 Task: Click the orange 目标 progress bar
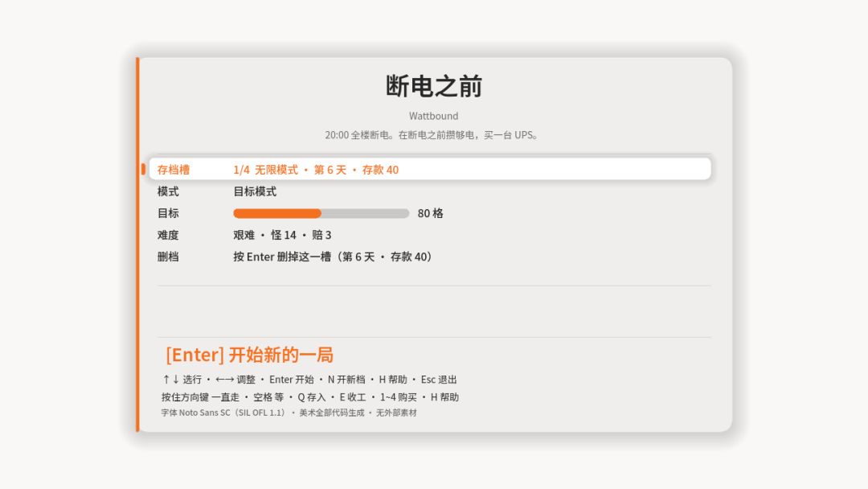pyautogui.click(x=321, y=213)
